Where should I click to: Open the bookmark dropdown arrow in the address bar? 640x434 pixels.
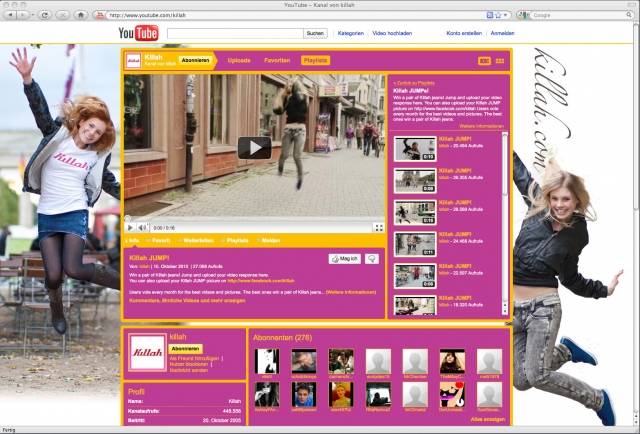click(x=505, y=15)
